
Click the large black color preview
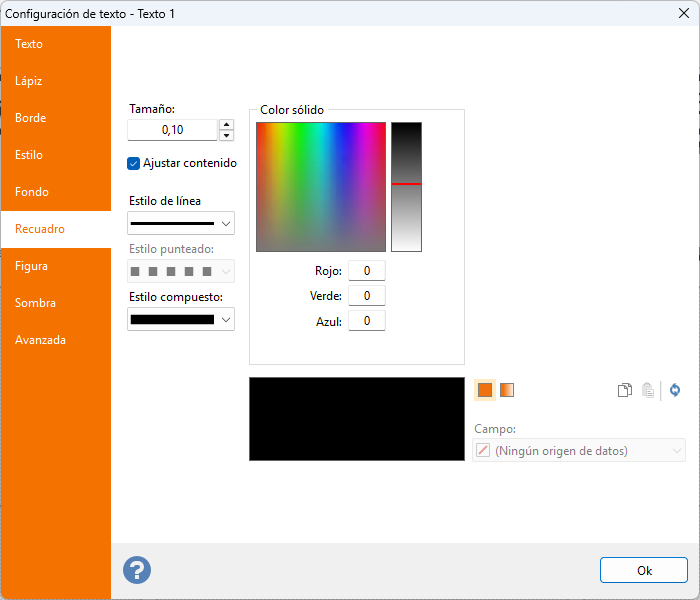342,419
